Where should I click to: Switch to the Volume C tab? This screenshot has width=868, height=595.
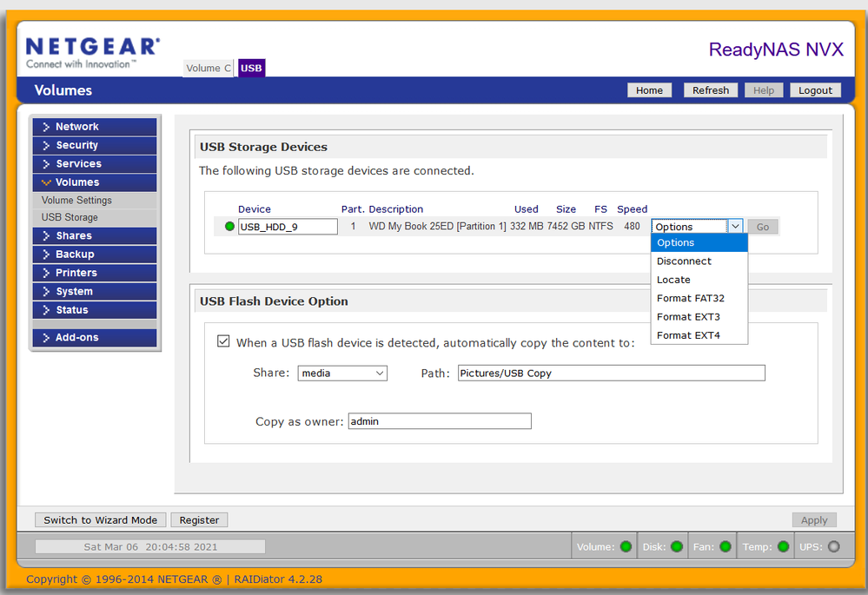[209, 69]
